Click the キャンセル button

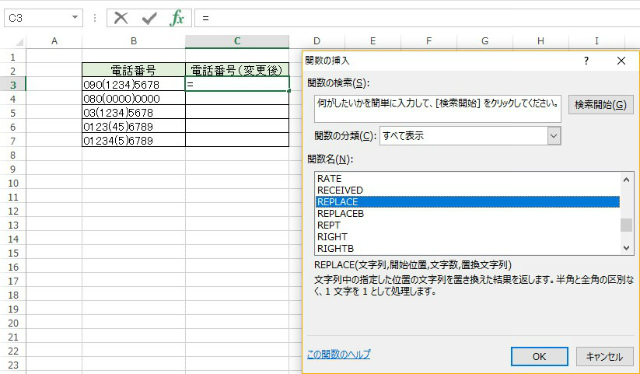pos(604,356)
